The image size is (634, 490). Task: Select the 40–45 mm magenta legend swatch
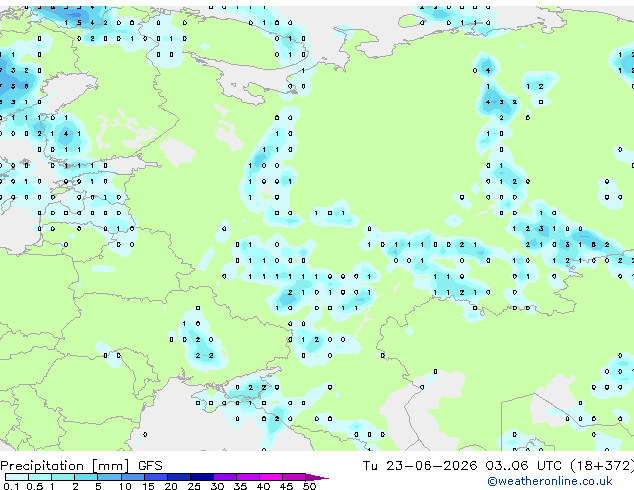tap(271, 477)
